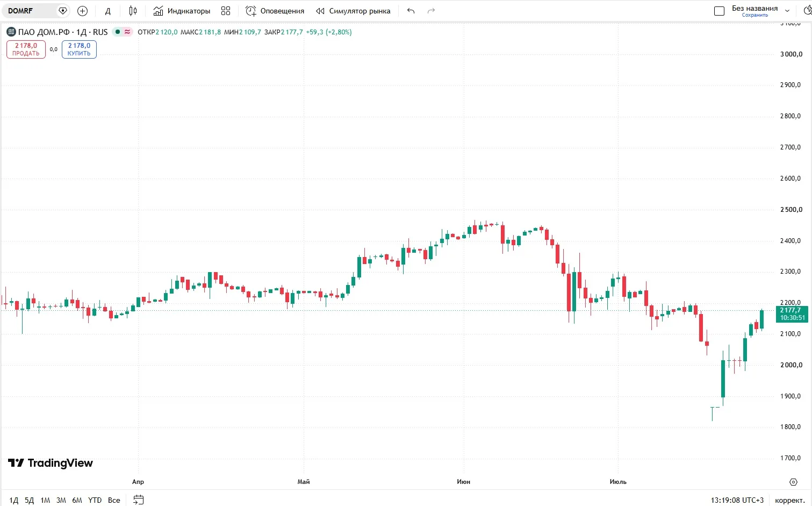Click the ПРОДАТЬ 2178,0 button
This screenshot has height=506, width=812.
(26, 49)
